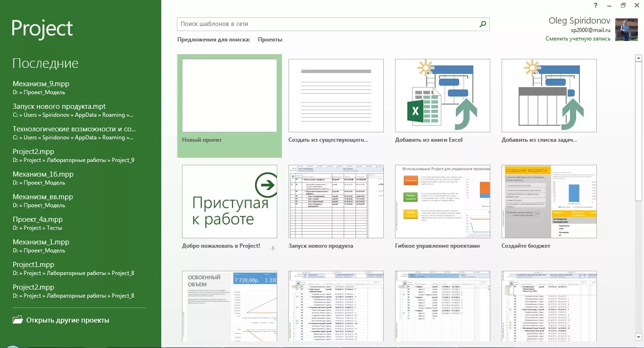Click the Oleg Spiridonov account name
The width and height of the screenshot is (644, 348).
(579, 21)
